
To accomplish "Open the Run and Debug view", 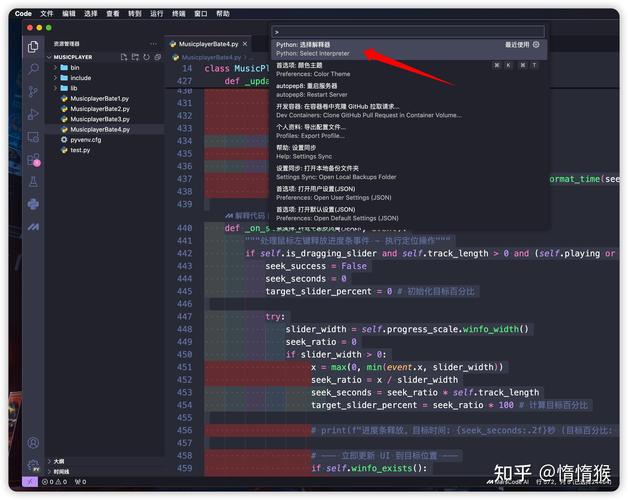I will point(33,114).
